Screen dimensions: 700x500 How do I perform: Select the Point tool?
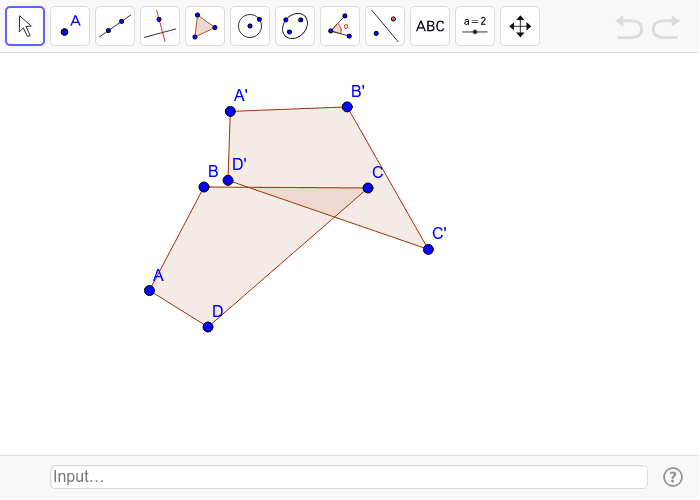pyautogui.click(x=70, y=26)
